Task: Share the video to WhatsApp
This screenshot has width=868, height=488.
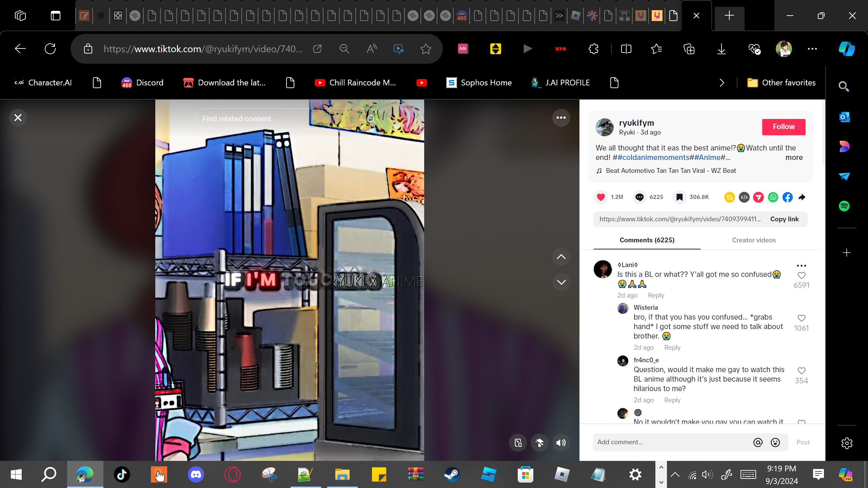Action: pos(773,197)
